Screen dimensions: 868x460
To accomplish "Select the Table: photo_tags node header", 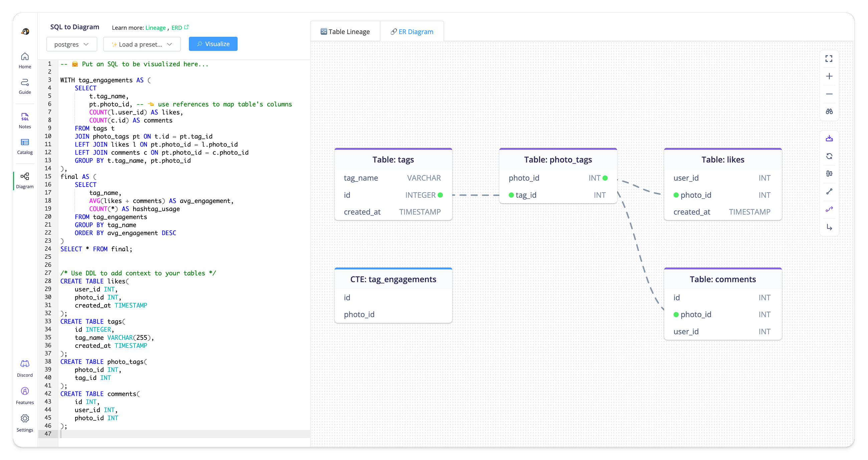I will [558, 160].
